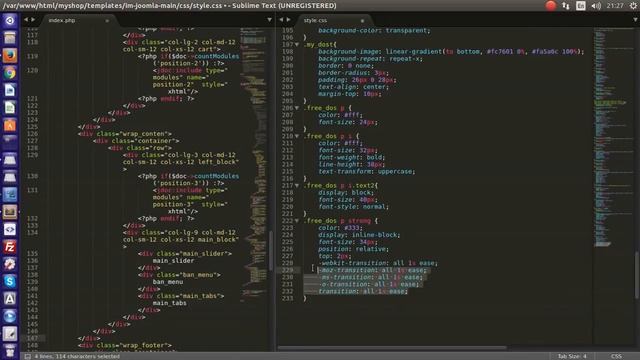Fold the .free_dos p strong rule
This screenshot has width=640, height=360.
pos(297,221)
